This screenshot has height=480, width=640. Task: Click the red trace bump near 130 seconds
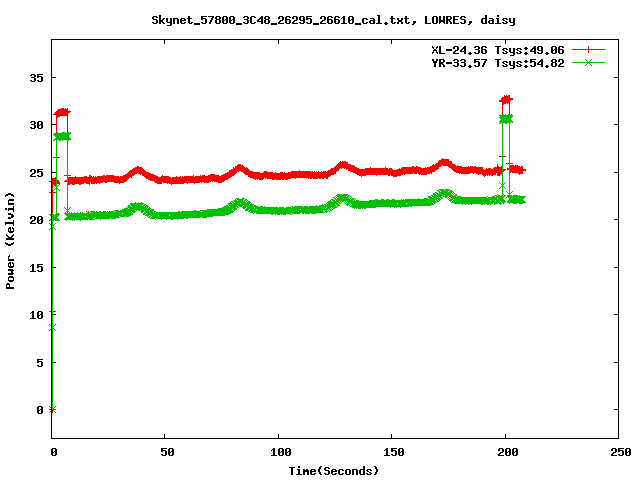pyautogui.click(x=343, y=166)
